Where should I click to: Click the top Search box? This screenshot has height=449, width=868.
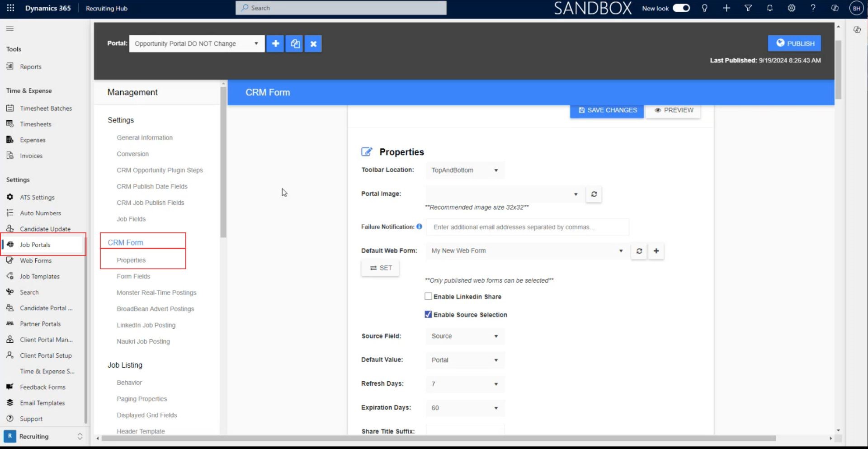click(x=341, y=8)
